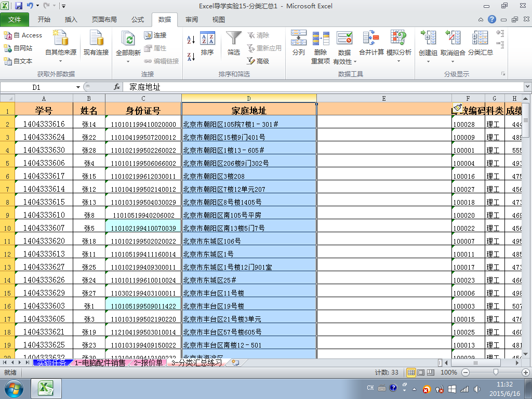
Task: Open the Name Box dropdown
Action: (78, 87)
